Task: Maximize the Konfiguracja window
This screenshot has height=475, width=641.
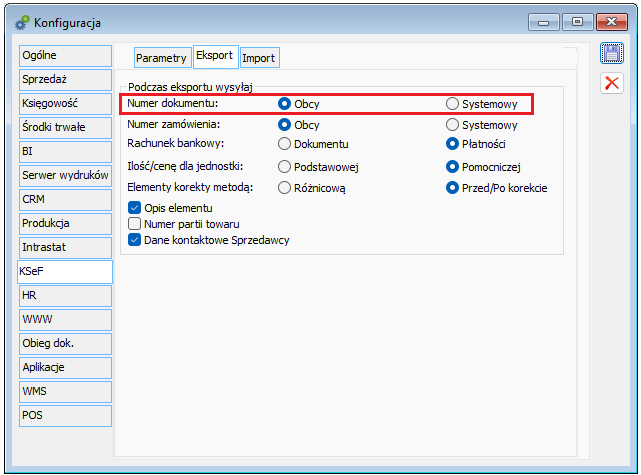Action: coord(577,21)
